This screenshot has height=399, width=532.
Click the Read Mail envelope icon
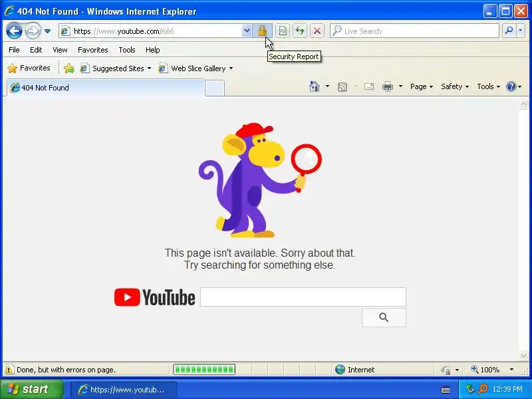point(369,86)
